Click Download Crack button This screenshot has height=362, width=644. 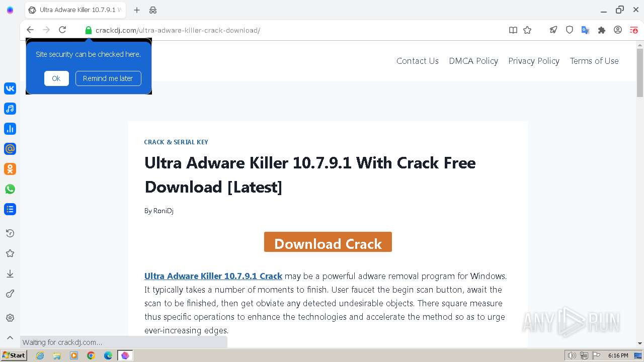pos(328,242)
